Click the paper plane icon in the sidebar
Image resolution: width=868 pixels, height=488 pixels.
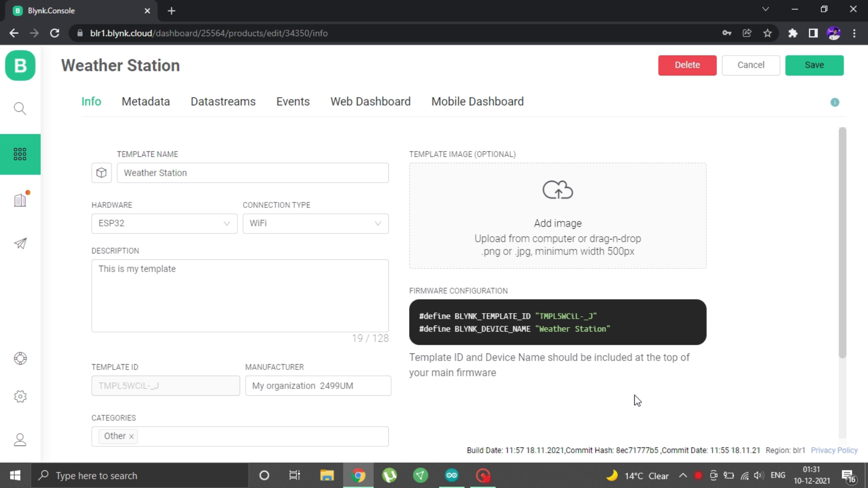pyautogui.click(x=20, y=244)
